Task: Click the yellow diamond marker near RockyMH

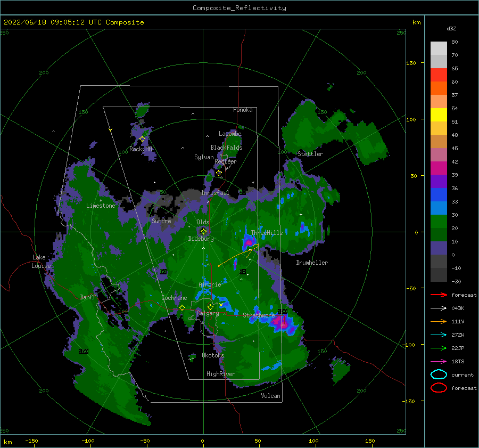Action: [x=142, y=139]
